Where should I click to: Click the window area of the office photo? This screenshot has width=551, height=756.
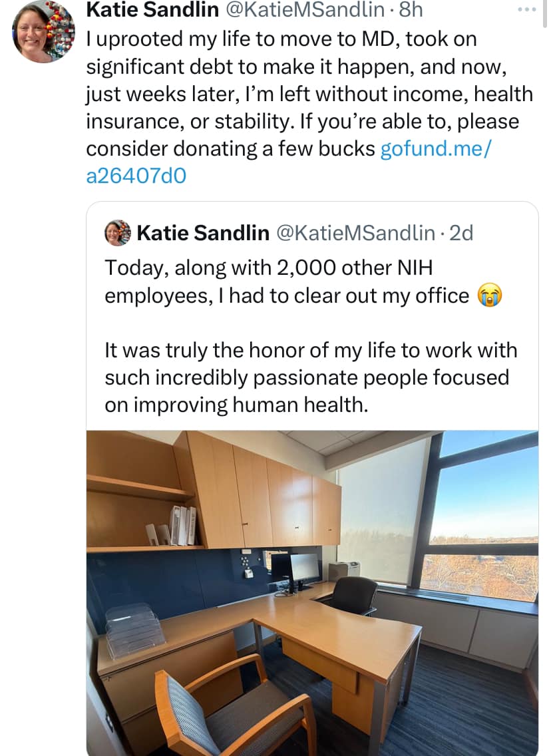point(482,506)
